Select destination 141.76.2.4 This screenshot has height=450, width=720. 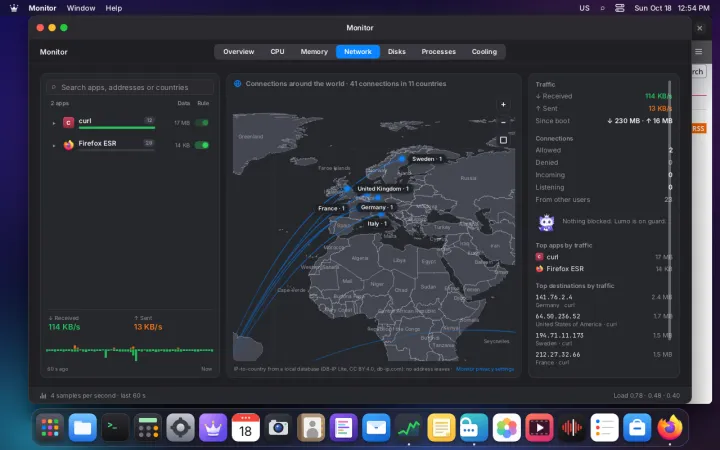603,301
